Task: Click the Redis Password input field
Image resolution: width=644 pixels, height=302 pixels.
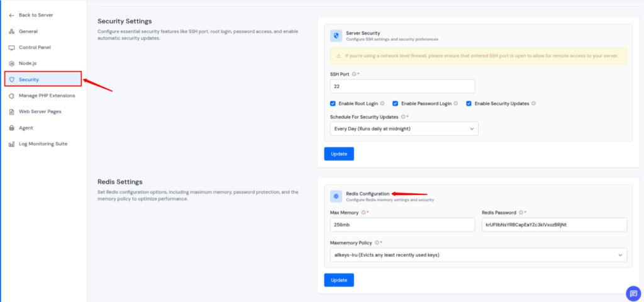Action: click(554, 225)
